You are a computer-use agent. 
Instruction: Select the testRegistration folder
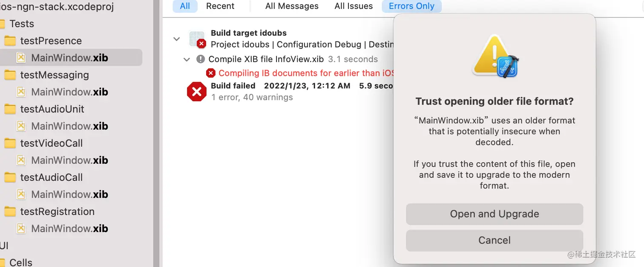57,211
